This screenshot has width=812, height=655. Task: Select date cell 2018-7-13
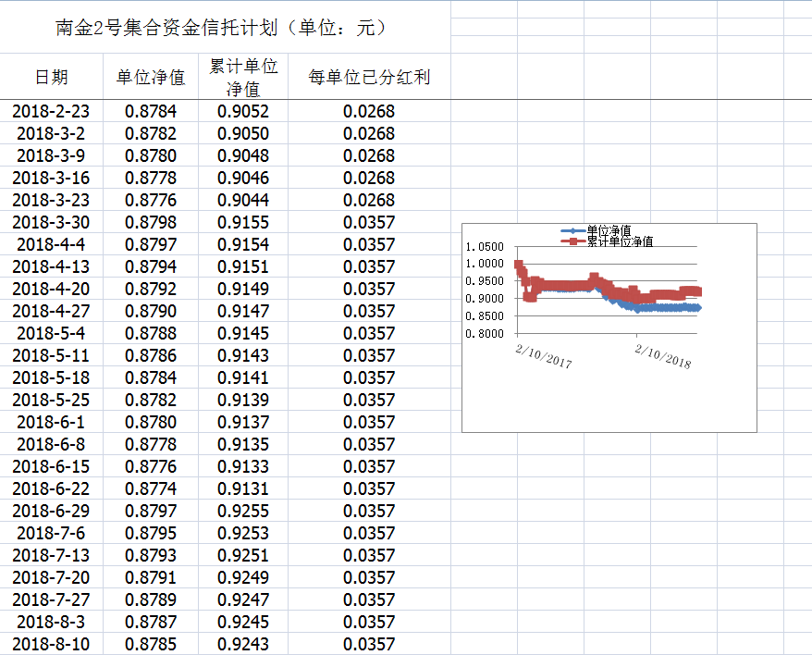[51, 555]
